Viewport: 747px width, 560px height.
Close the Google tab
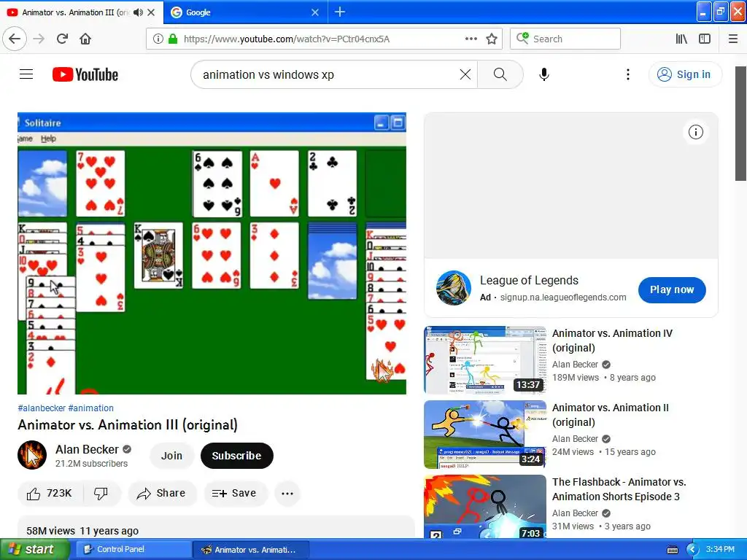(x=315, y=12)
